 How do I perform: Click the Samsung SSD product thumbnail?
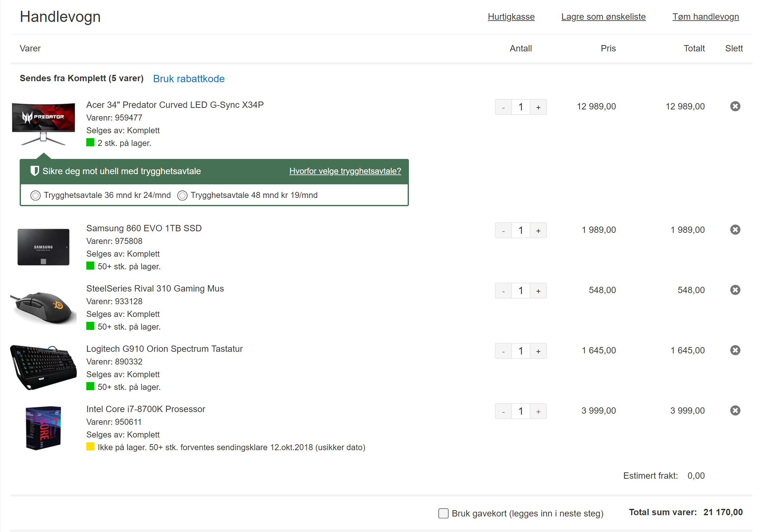(43, 247)
